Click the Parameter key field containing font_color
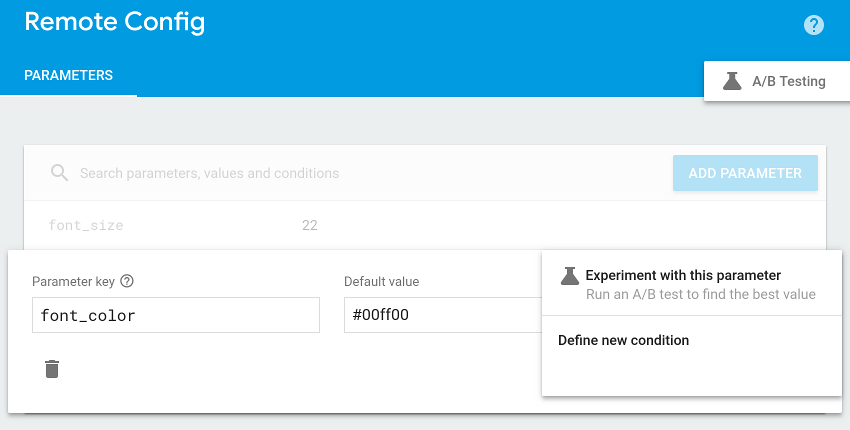 [176, 315]
